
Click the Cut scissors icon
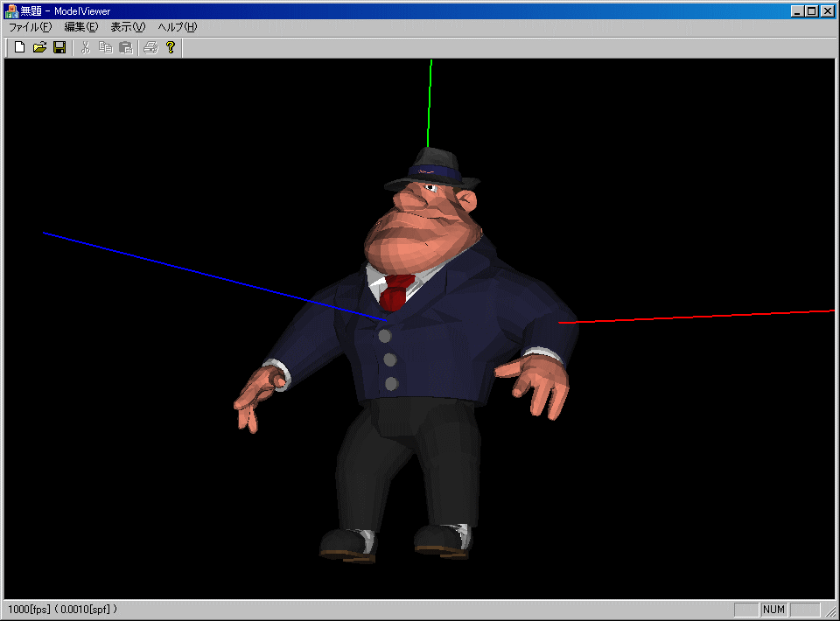85,47
